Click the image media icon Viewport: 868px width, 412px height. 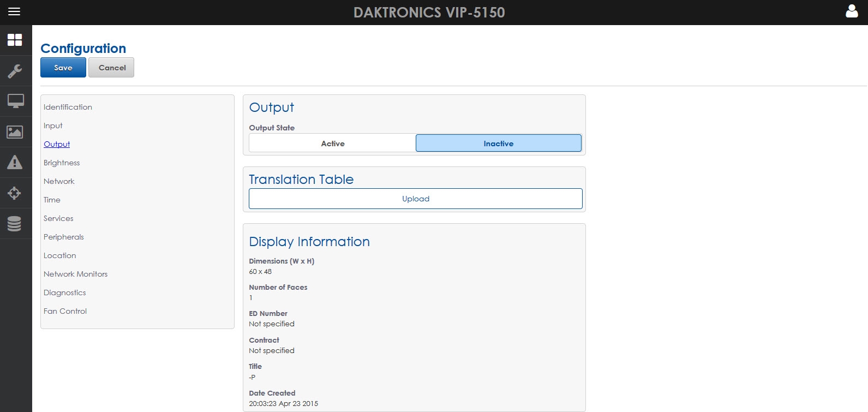pos(15,132)
